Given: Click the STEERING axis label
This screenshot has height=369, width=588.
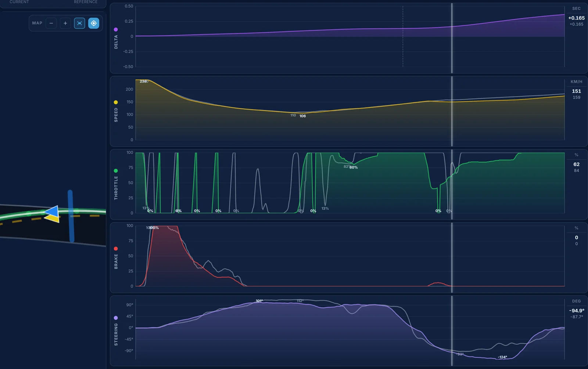Looking at the screenshot, I should click(x=116, y=334).
